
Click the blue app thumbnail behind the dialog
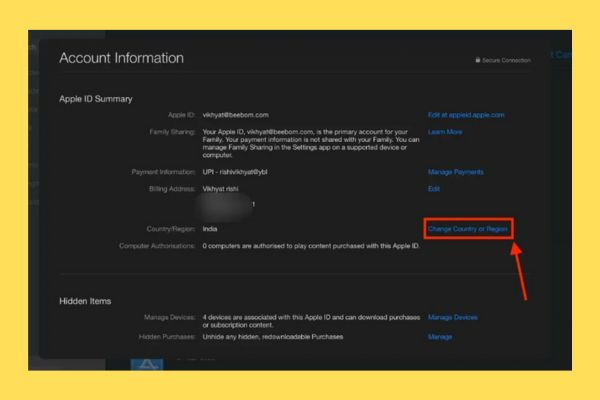(x=147, y=364)
